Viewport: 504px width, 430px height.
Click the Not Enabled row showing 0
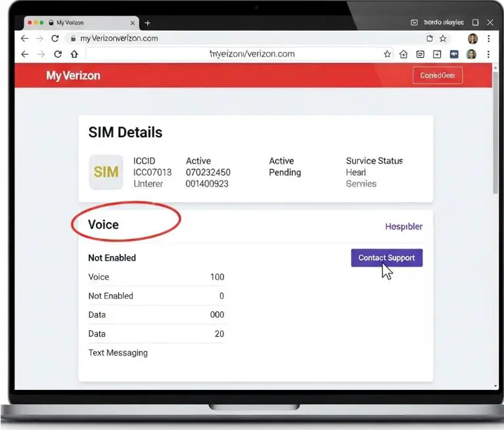click(x=156, y=296)
